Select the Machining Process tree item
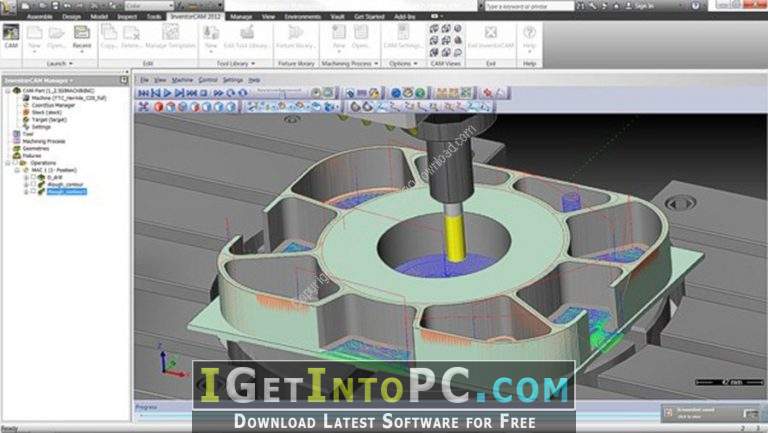 click(x=44, y=141)
